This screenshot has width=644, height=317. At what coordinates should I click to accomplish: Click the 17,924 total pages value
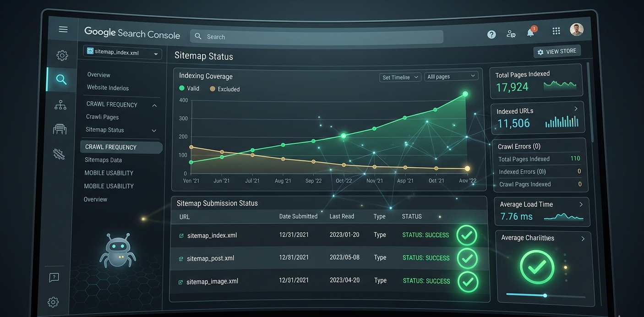512,87
